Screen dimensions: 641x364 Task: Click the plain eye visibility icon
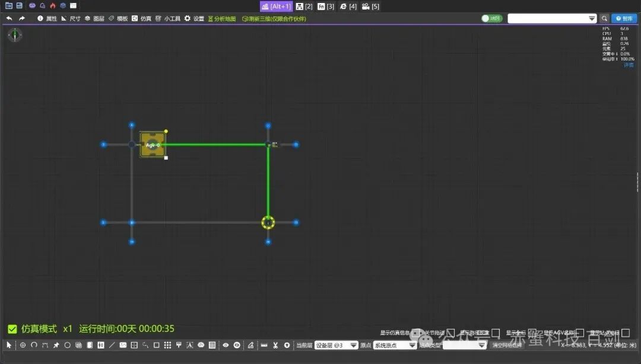226,345
